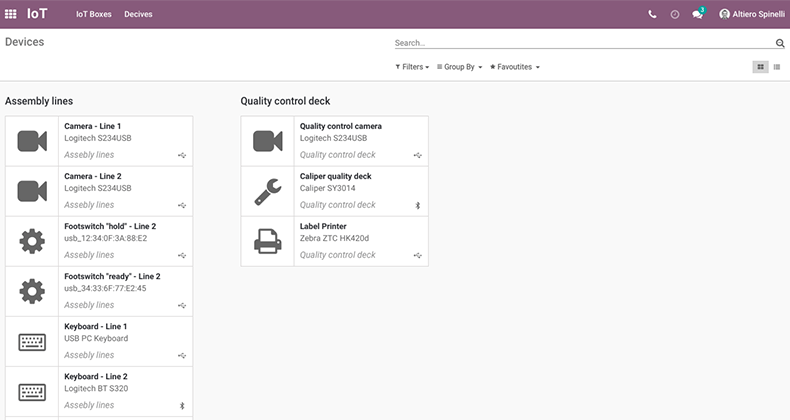Click the usb_12:34:0F:3A:88:E2 identifier
Viewport: 790px width, 420px height.
(x=106, y=238)
